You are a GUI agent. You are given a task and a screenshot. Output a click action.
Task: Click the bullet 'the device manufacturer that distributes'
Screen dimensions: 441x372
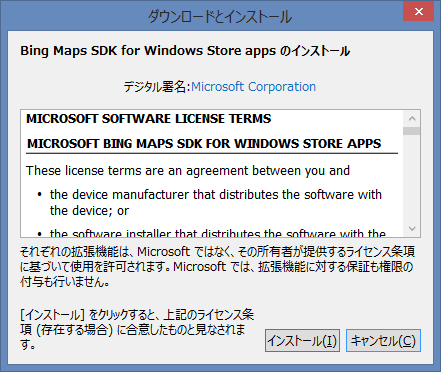(x=216, y=202)
